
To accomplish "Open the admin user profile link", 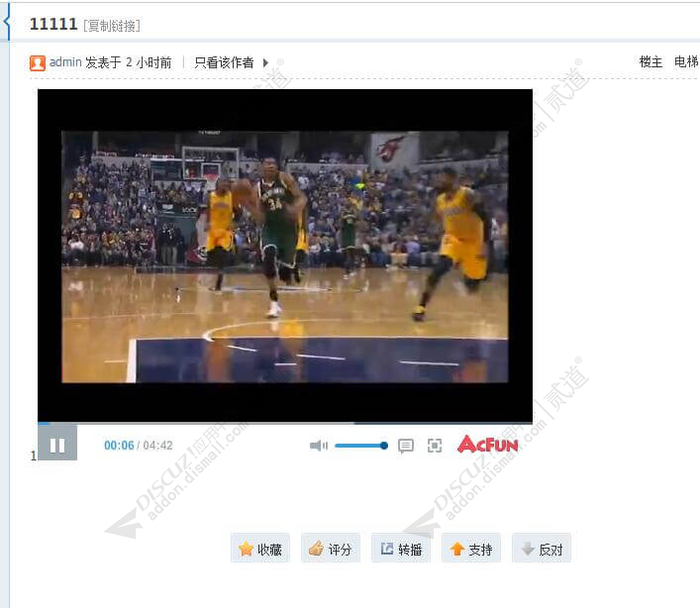I will (65, 62).
